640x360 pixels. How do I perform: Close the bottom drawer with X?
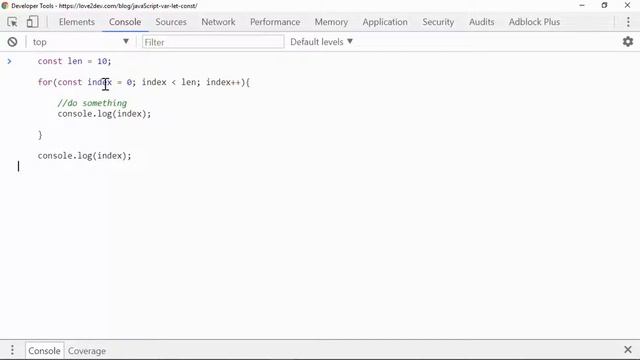click(628, 350)
